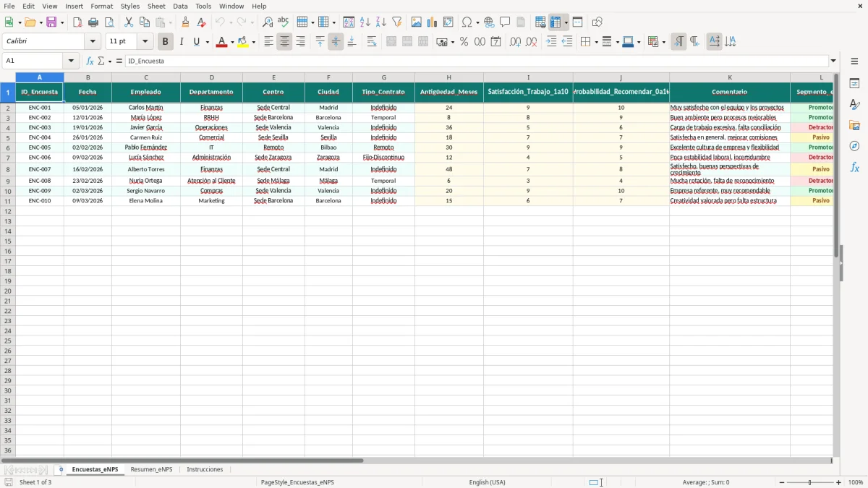
Task: Open Name Box dropdown
Action: (71, 61)
